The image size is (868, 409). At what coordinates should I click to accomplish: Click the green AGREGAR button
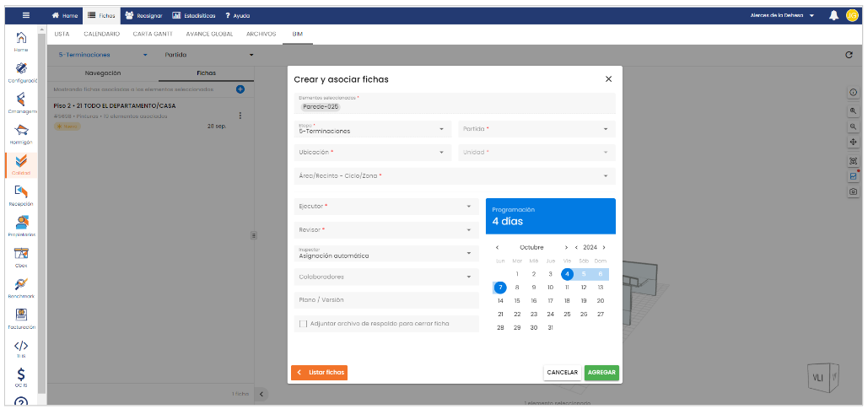click(601, 372)
